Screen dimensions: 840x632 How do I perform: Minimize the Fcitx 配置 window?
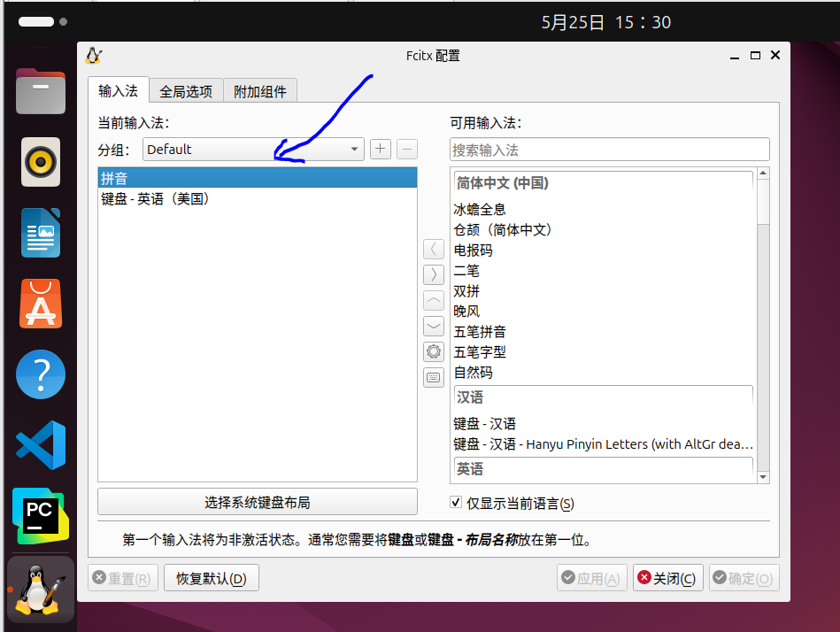[735, 57]
